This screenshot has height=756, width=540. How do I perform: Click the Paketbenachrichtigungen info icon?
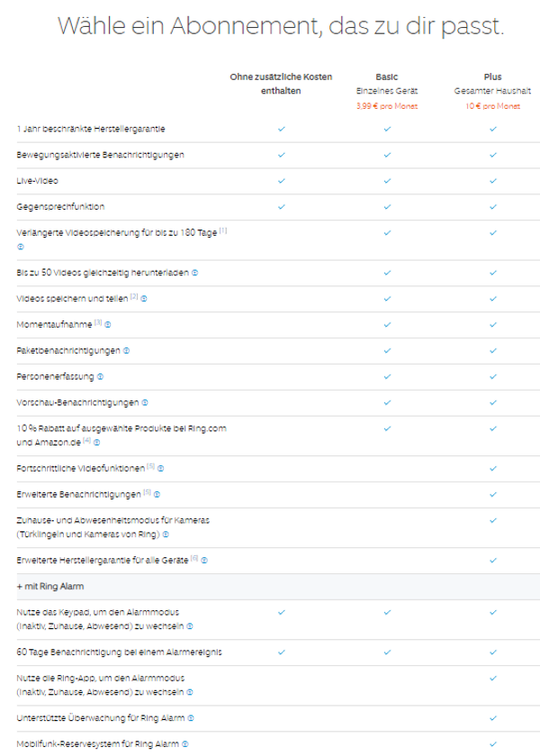[126, 350]
